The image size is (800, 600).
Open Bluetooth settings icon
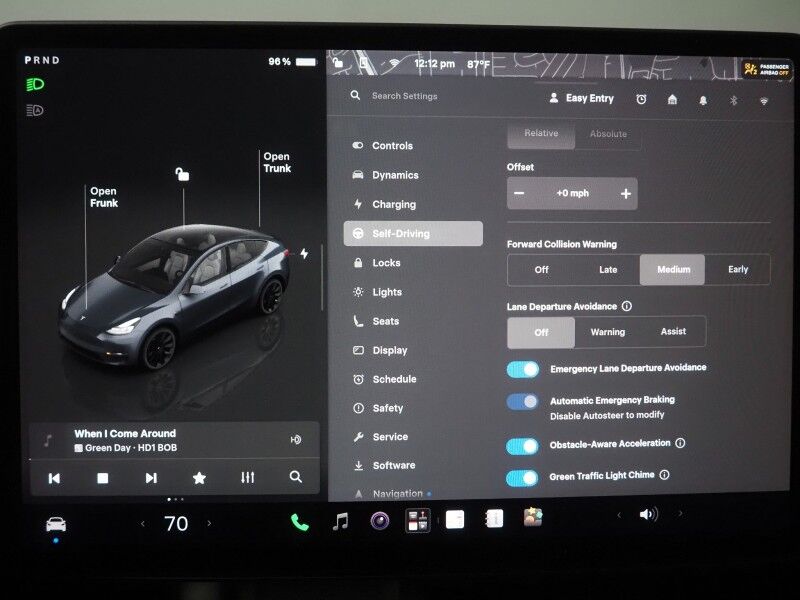tap(733, 100)
